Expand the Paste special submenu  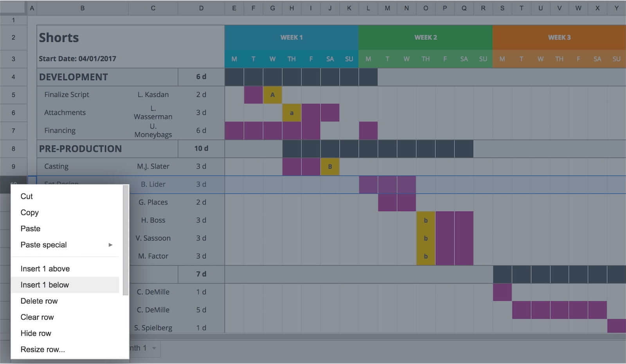[x=43, y=245]
